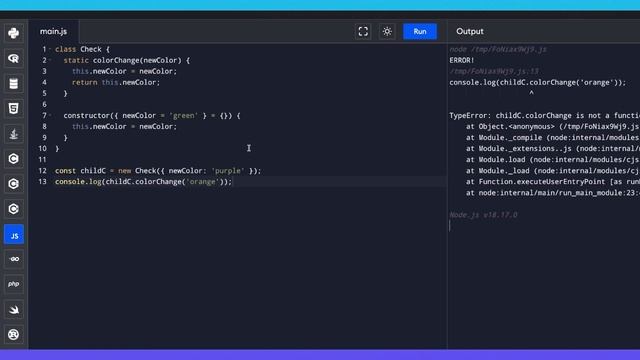Open the SQL database editor icon
Viewport: 640px width, 360px height.
click(x=13, y=84)
